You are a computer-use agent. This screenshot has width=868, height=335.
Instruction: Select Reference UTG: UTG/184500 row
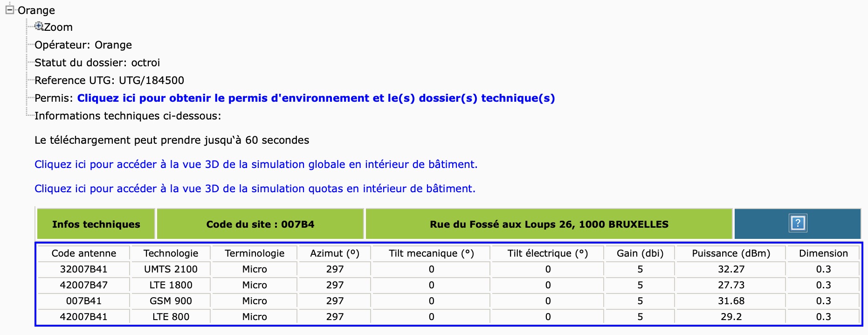(x=109, y=80)
